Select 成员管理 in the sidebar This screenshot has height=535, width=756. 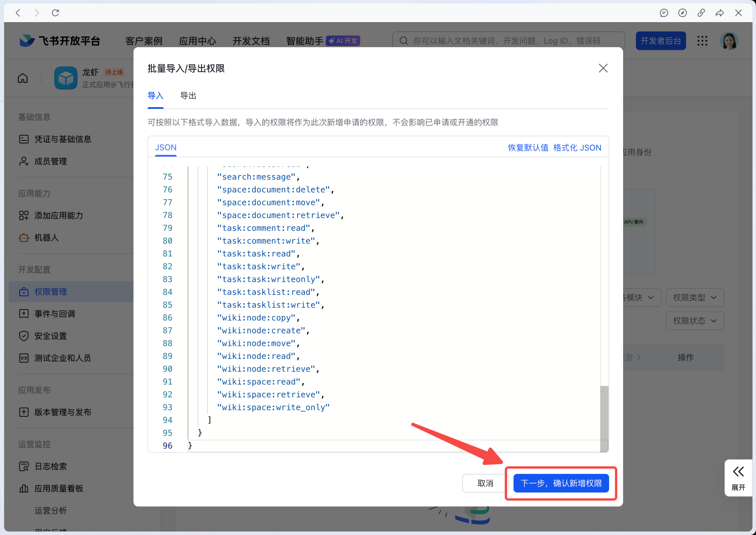pos(51,161)
